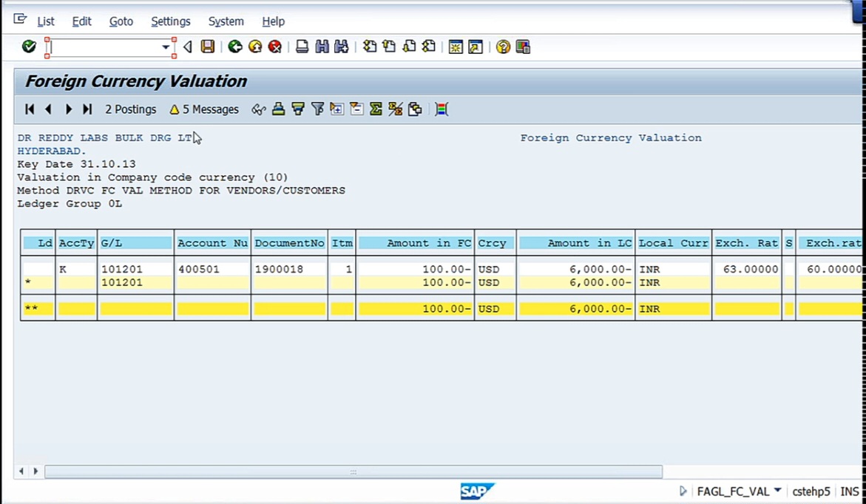The width and height of the screenshot is (866, 504).
Task: Open the System menu
Action: 226,21
